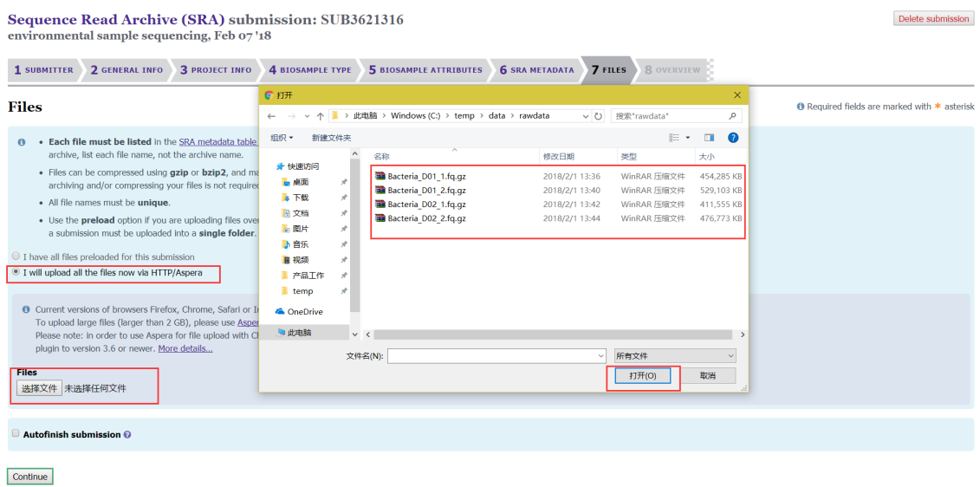980x487 pixels.
Task: Toggle the preview pane icon
Action: coord(709,138)
